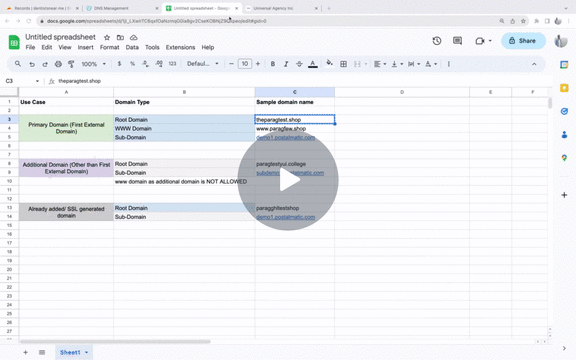Format as currency with dollar icon

tap(119, 64)
